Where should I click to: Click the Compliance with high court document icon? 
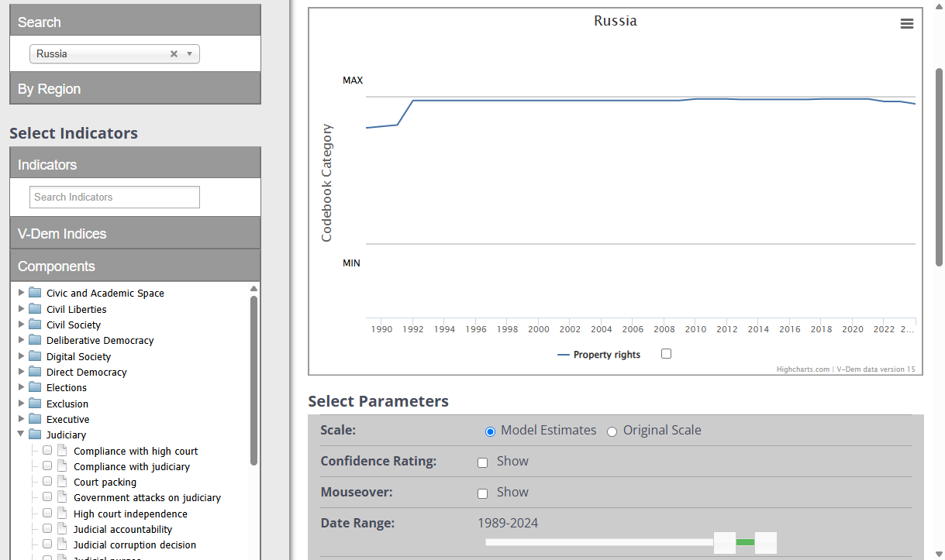pos(63,451)
